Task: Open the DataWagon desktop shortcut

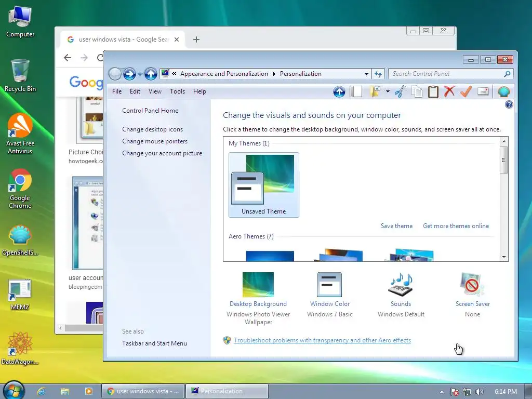Action: coord(20,349)
